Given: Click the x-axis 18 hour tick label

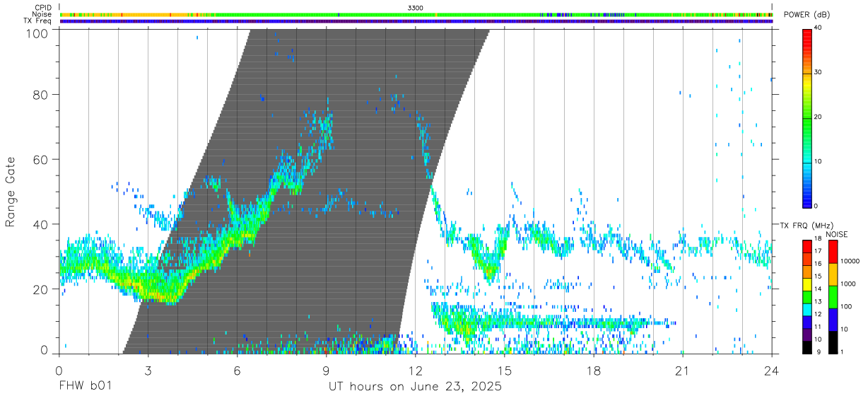Looking at the screenshot, I should pos(594,371).
